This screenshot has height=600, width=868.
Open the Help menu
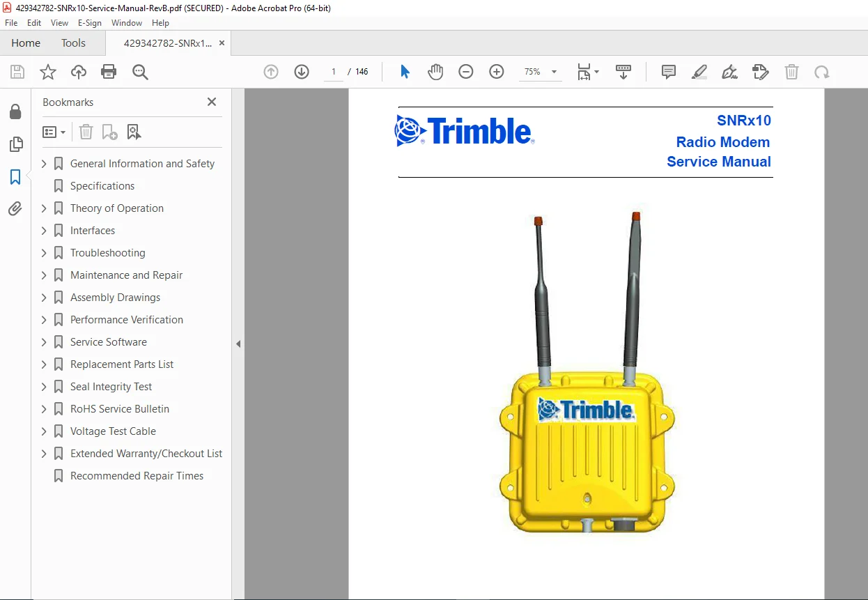coord(160,23)
